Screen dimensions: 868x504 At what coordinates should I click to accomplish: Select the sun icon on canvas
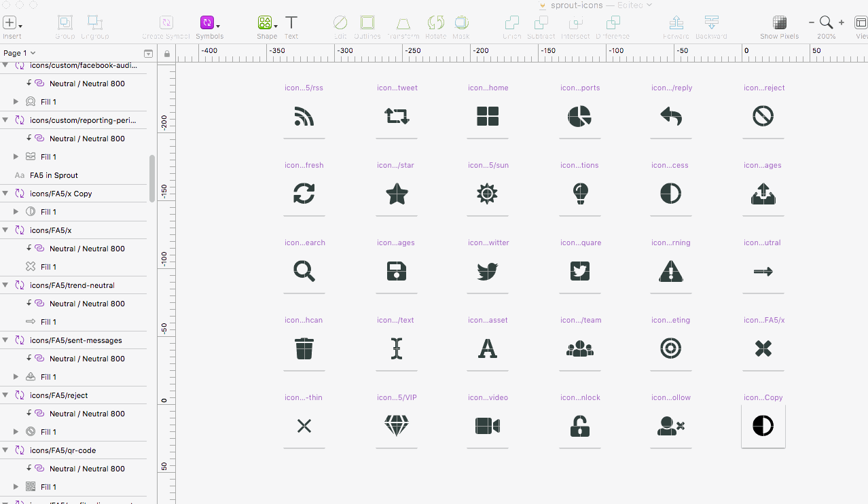[x=488, y=194]
